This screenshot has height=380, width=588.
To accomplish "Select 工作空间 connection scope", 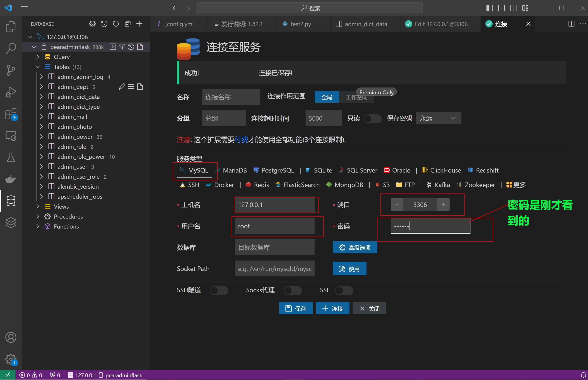I will pyautogui.click(x=356, y=97).
